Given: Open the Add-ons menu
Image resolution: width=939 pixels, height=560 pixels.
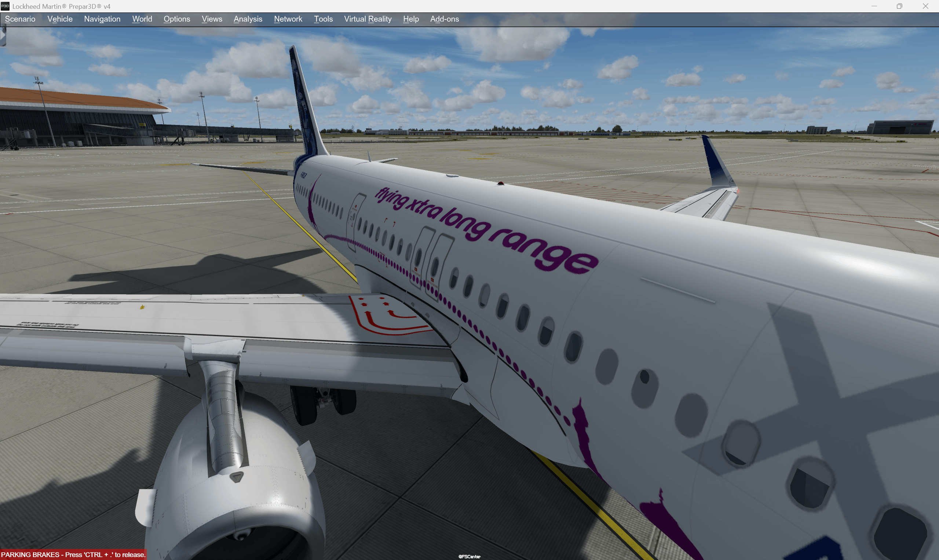Looking at the screenshot, I should [445, 19].
